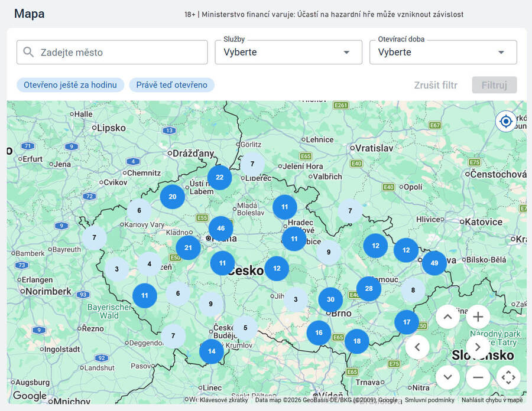Click the search magnifier icon in the city field
This screenshot has width=532, height=411.
(x=28, y=52)
